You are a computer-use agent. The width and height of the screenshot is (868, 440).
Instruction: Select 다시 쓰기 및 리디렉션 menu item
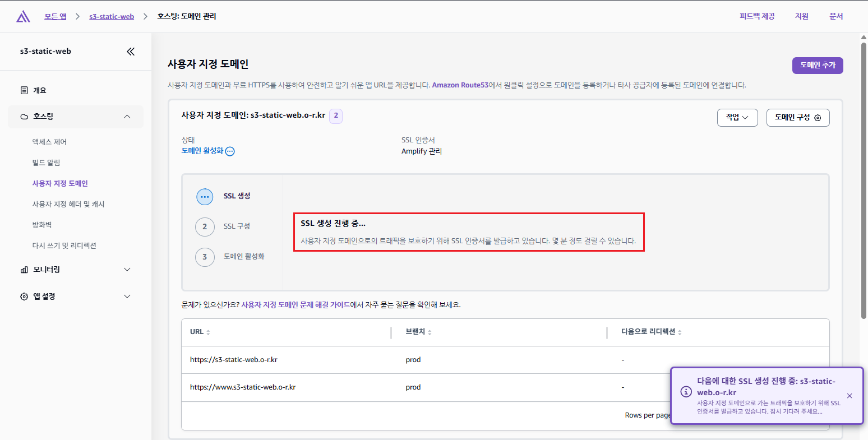coord(64,246)
